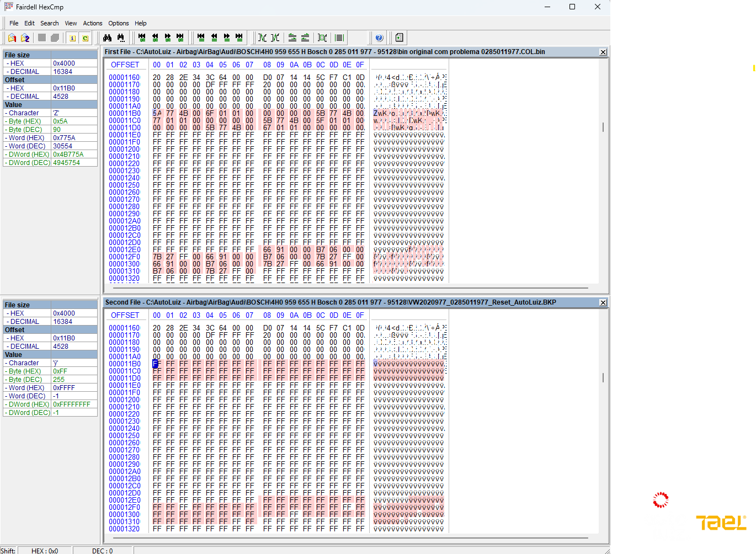Open the Search menu

(49, 23)
